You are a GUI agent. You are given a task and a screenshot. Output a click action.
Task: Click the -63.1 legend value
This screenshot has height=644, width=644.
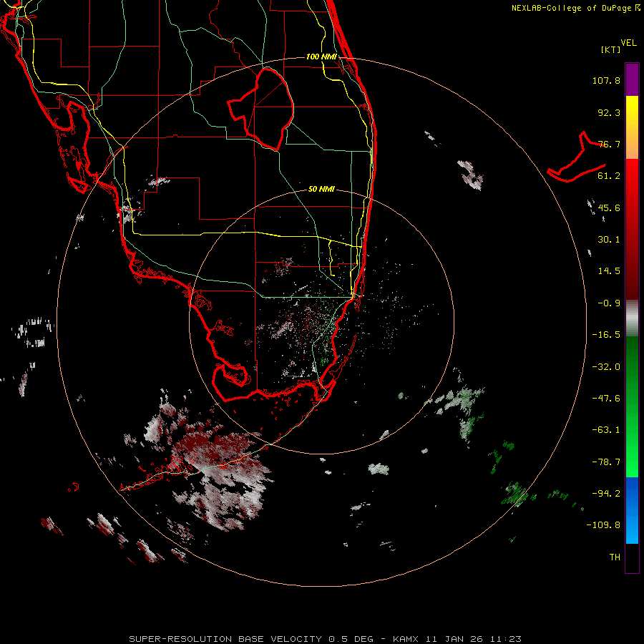[x=606, y=430]
